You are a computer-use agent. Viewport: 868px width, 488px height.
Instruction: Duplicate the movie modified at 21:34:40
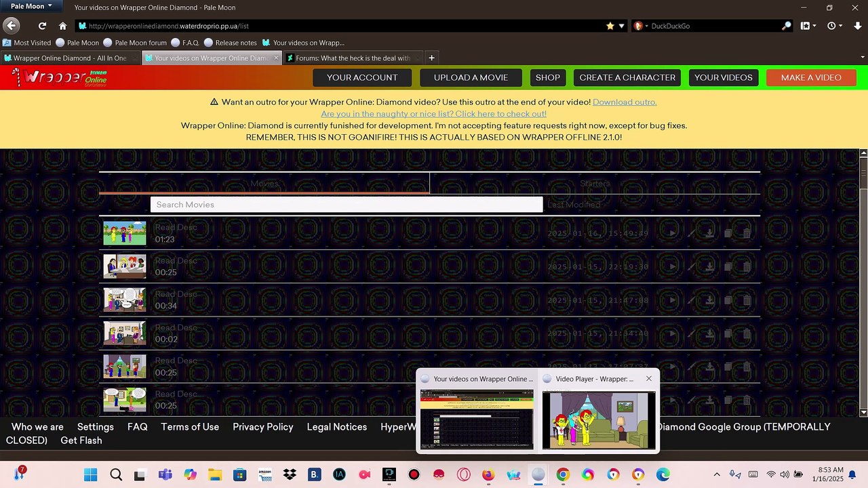point(728,333)
